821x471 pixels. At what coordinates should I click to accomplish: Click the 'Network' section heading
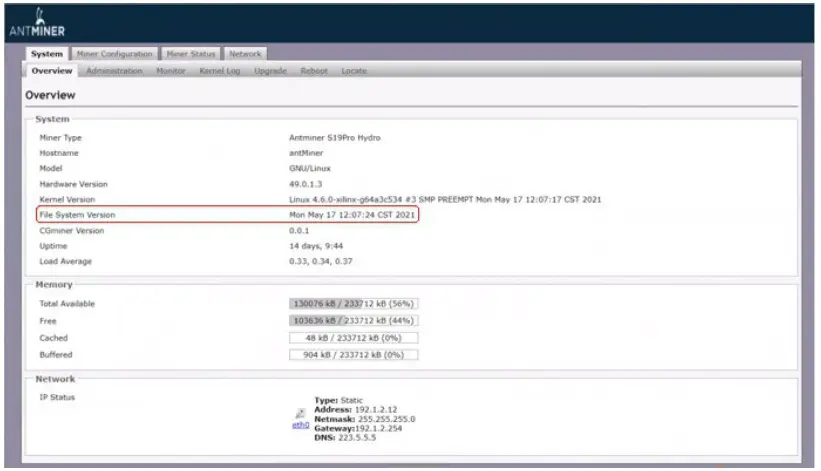pyautogui.click(x=55, y=379)
